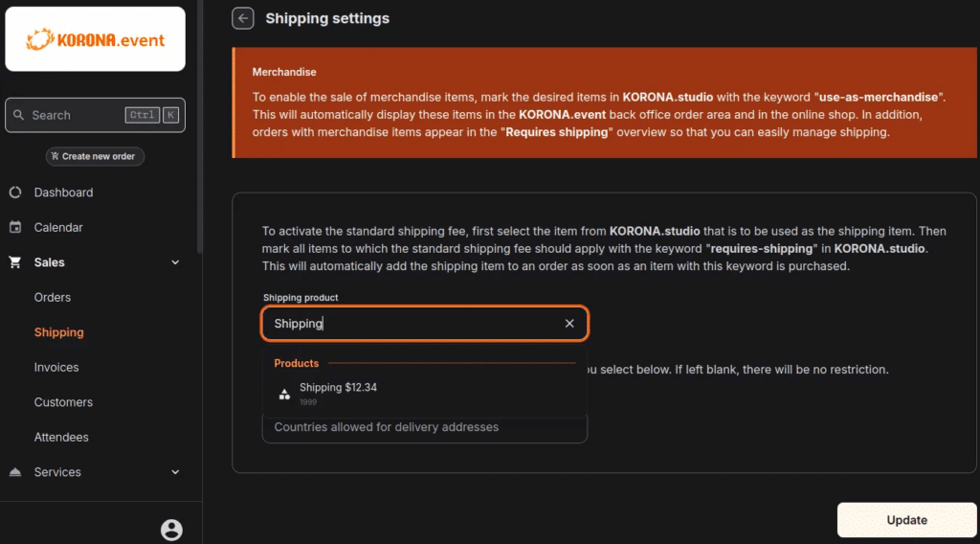The height and width of the screenshot is (544, 980).
Task: Expand the Services menu chevron
Action: pos(175,472)
